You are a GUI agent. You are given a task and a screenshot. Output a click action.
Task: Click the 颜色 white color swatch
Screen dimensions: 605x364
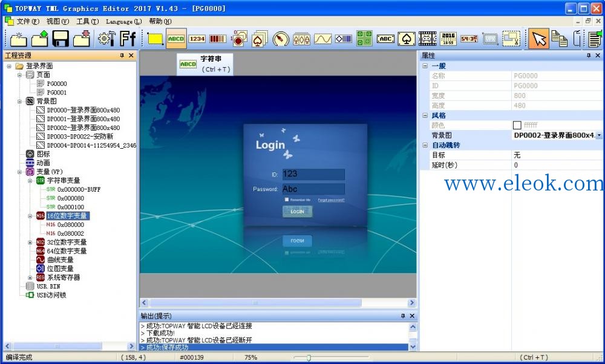coord(517,125)
